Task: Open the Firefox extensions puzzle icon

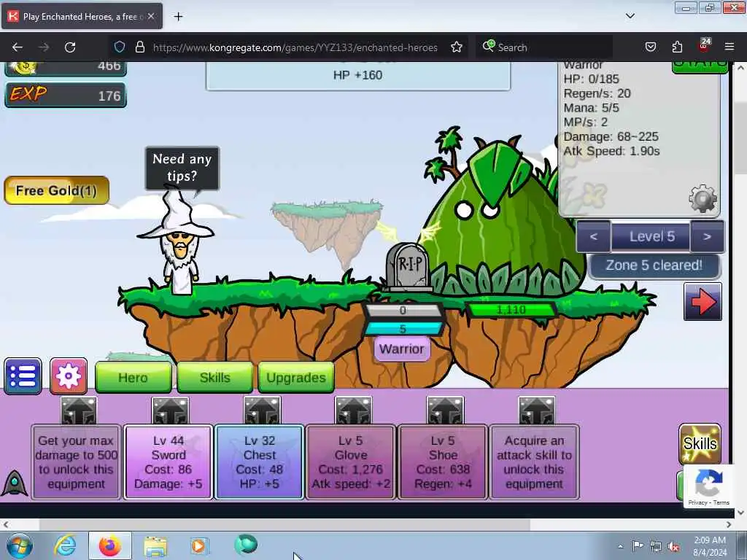Action: click(x=677, y=47)
